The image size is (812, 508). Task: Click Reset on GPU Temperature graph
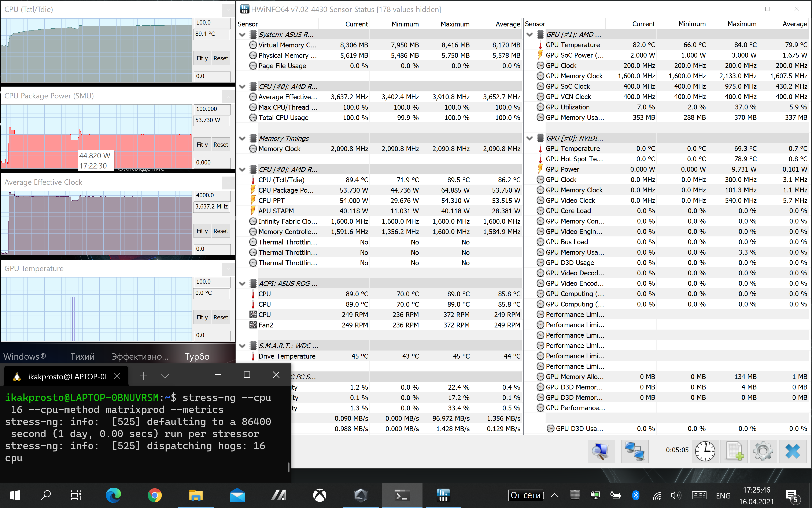221,317
